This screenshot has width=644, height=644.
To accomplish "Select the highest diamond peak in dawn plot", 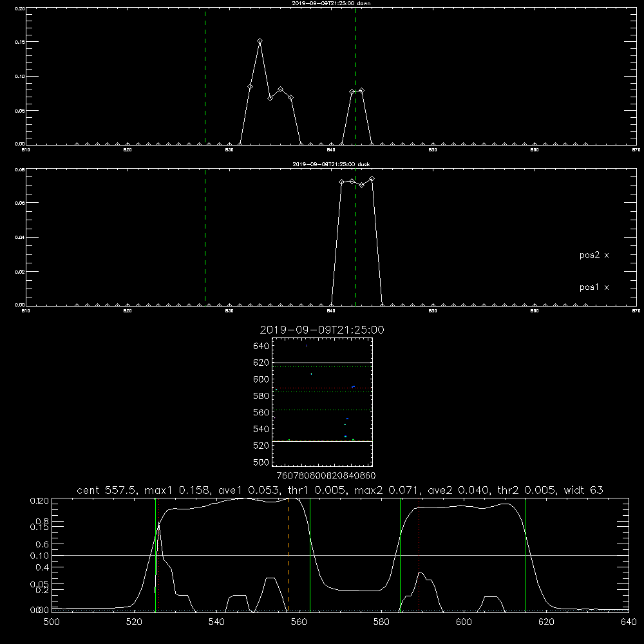I will point(260,41).
